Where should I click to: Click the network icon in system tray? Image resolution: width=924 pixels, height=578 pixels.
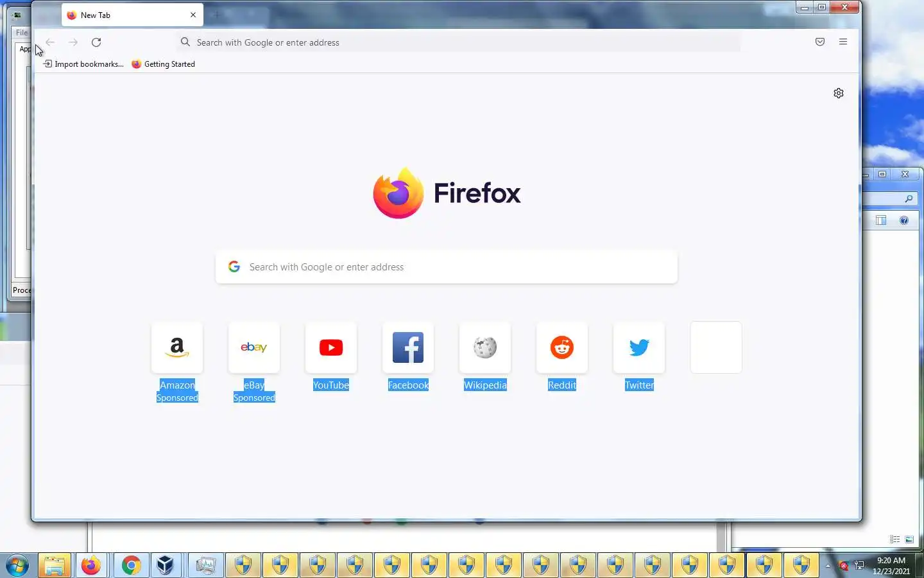pos(859,566)
